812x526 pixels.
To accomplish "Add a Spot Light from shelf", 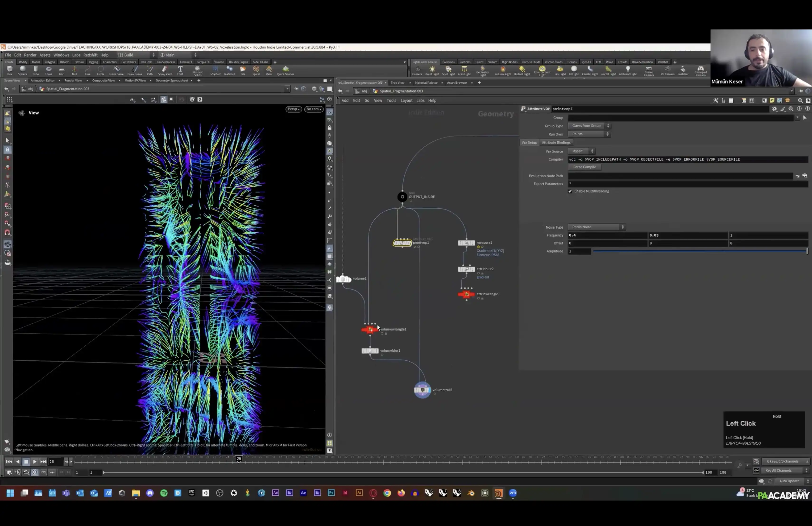I will coord(448,71).
